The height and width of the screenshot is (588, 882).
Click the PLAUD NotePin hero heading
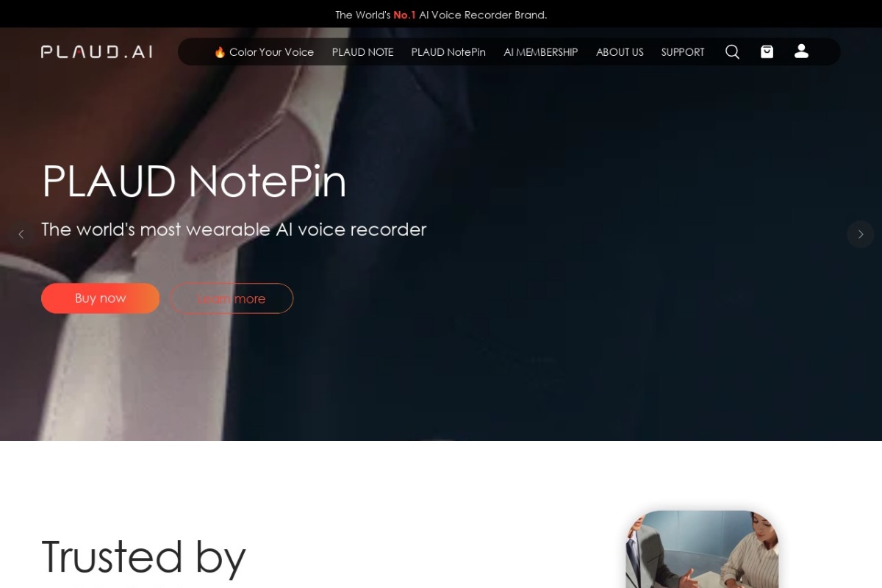tap(194, 181)
